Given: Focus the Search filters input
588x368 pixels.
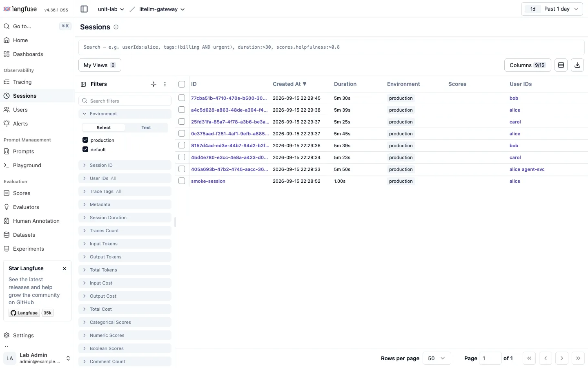Looking at the screenshot, I should 125,101.
